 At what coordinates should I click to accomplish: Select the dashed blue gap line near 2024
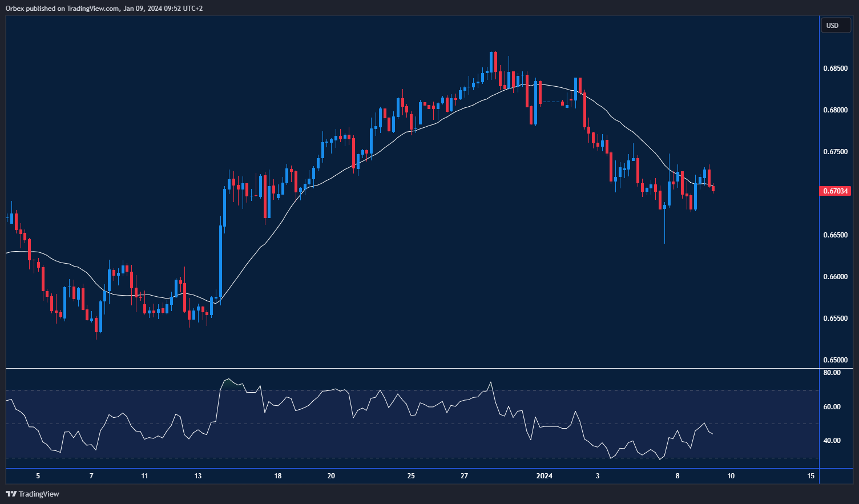pos(551,102)
